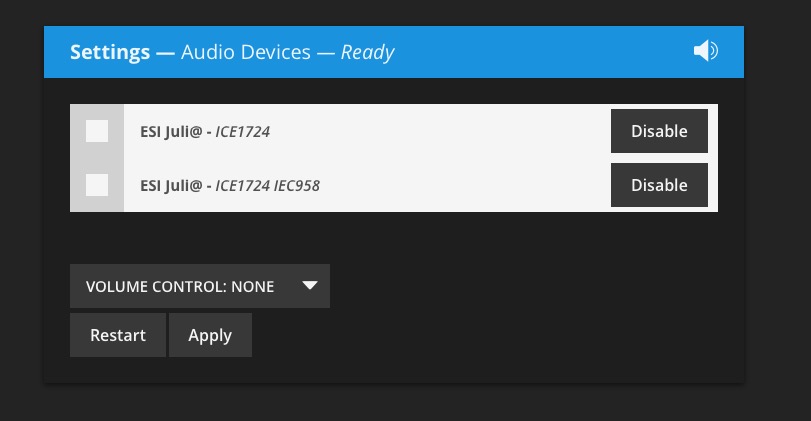This screenshot has height=421, width=811.
Task: Click the white row space after ICE1724 label
Action: pyautogui.click(x=440, y=131)
